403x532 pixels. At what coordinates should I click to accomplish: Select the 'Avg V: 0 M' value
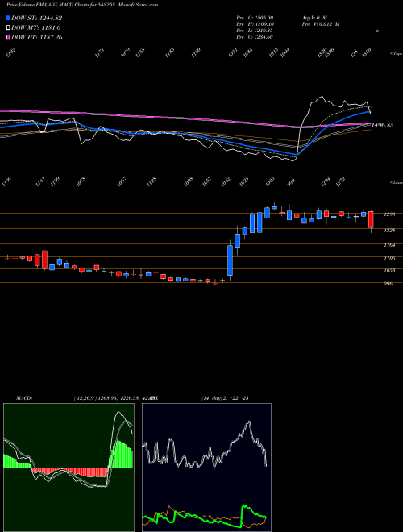[x=314, y=18]
